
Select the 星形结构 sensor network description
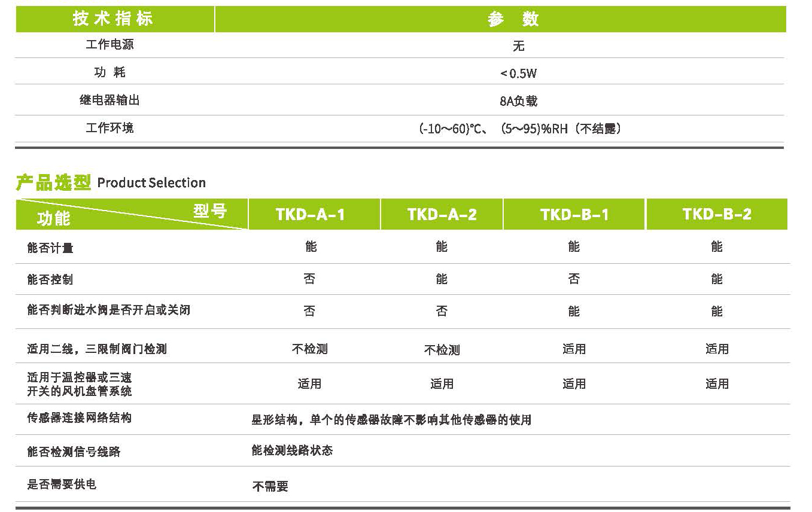391,420
